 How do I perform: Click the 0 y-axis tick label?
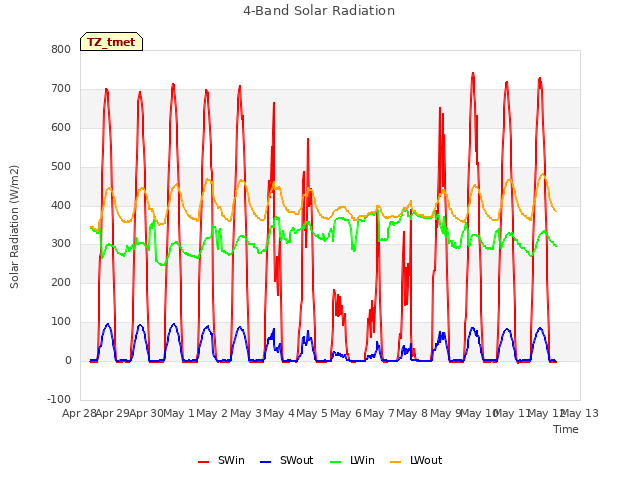pos(68,360)
